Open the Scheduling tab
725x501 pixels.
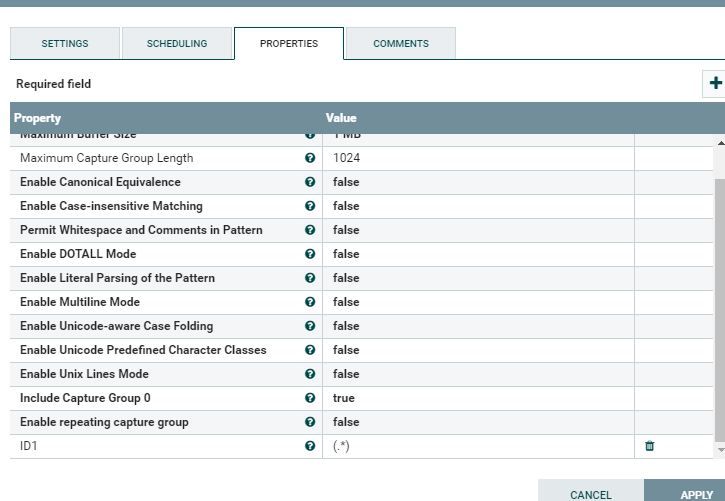point(177,44)
